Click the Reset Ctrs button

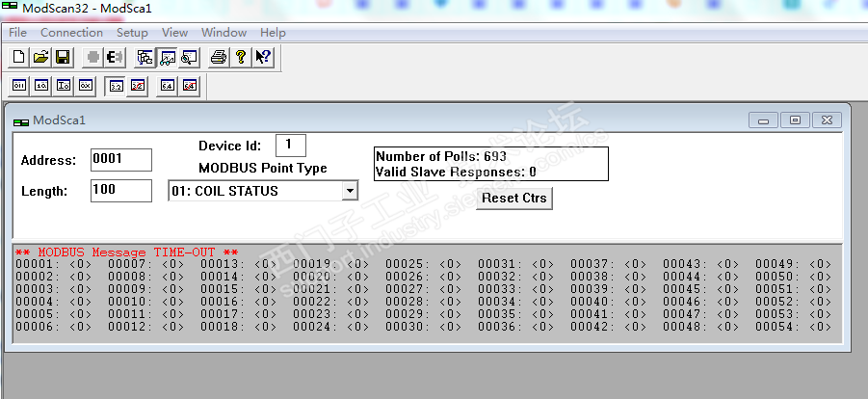pyautogui.click(x=514, y=198)
